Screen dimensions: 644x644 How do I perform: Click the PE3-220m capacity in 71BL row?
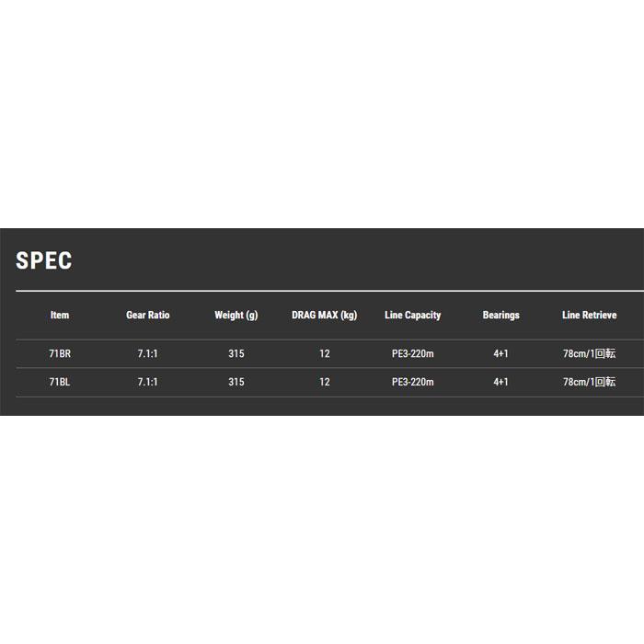point(413,382)
